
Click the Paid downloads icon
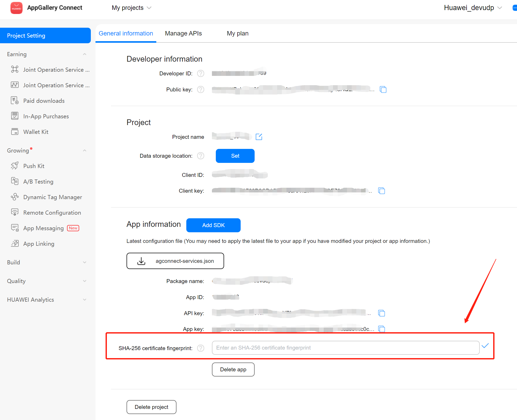tap(15, 100)
